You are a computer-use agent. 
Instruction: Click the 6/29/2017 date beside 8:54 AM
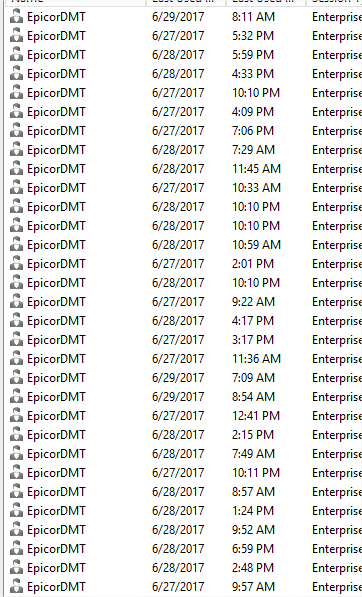click(178, 397)
